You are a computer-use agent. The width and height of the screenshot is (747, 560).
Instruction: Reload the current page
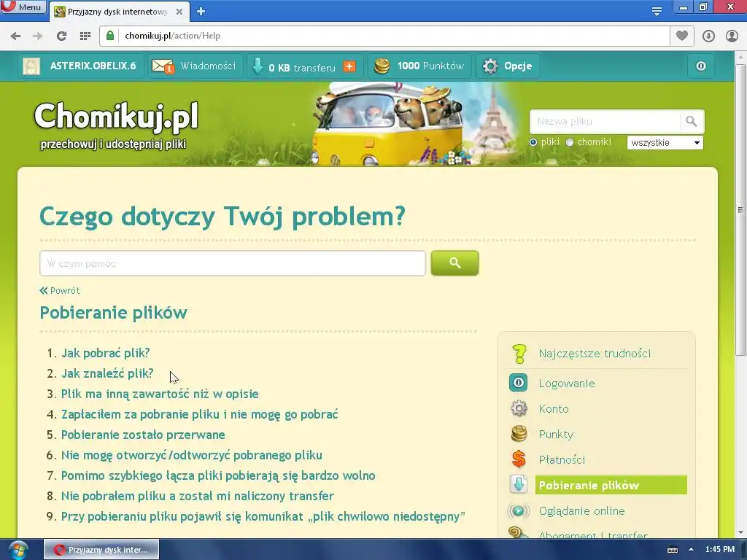coord(61,36)
